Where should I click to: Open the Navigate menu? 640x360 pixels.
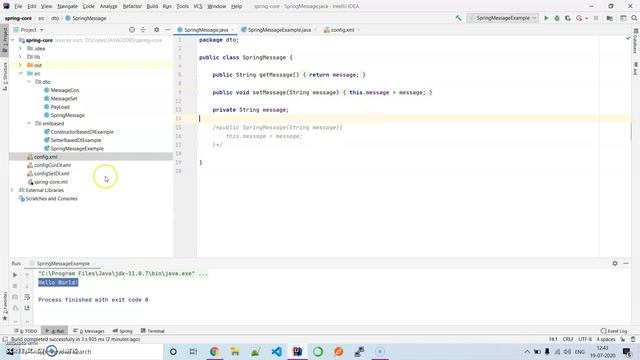point(67,7)
